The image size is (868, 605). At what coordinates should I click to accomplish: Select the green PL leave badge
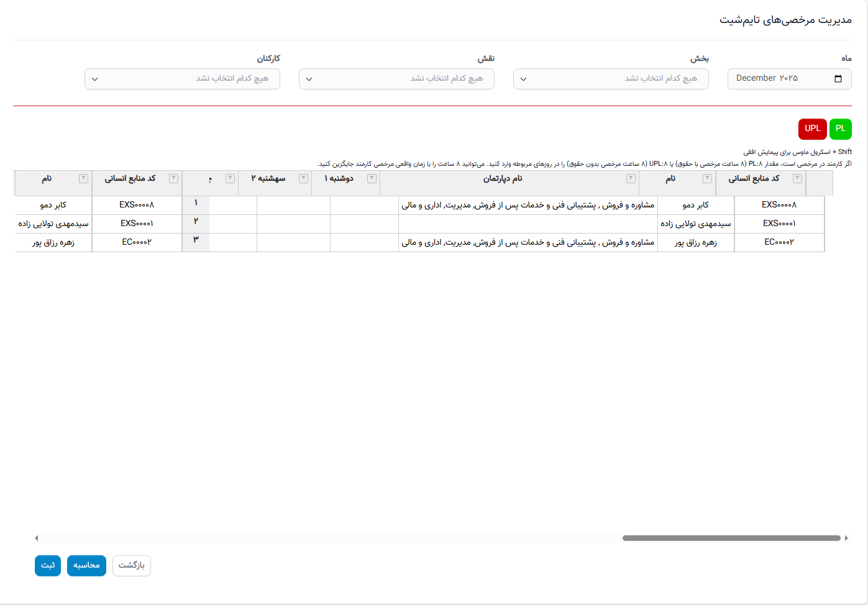click(x=841, y=129)
